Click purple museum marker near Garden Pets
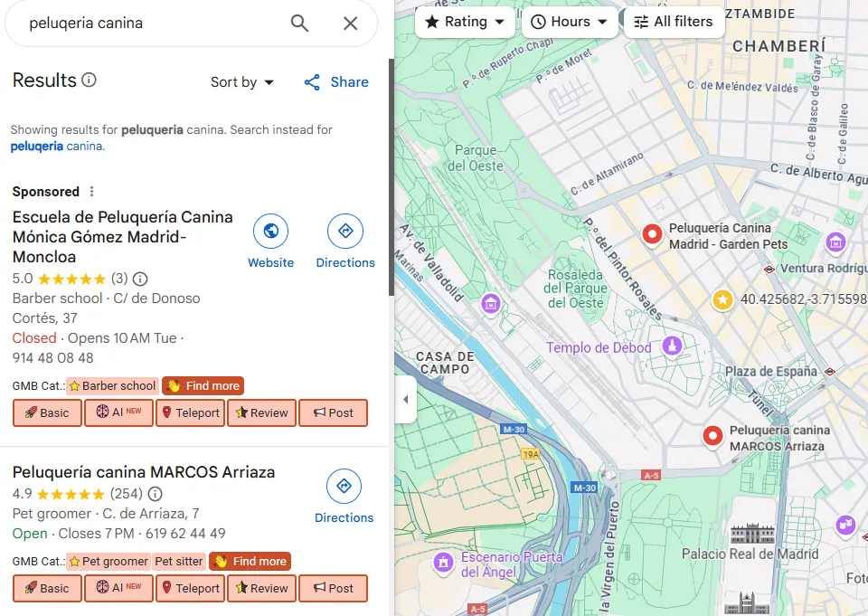Viewport: 868px width, 616px height. coord(835,242)
